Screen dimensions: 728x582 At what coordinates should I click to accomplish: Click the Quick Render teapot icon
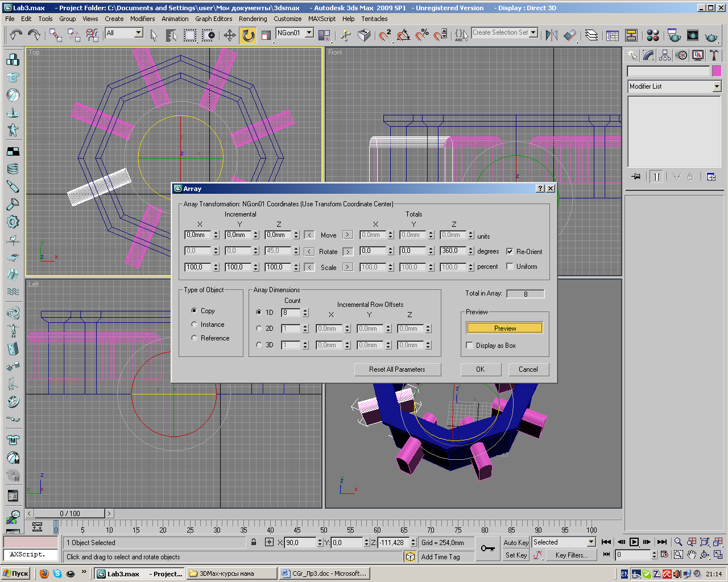711,35
